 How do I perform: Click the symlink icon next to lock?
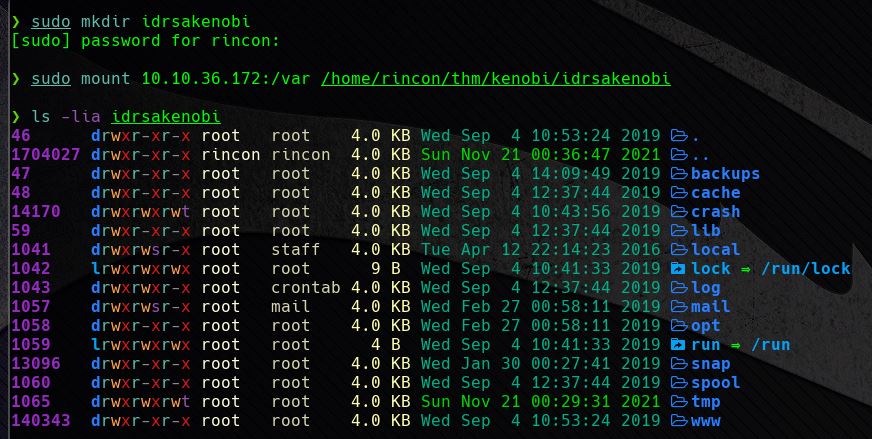click(679, 269)
